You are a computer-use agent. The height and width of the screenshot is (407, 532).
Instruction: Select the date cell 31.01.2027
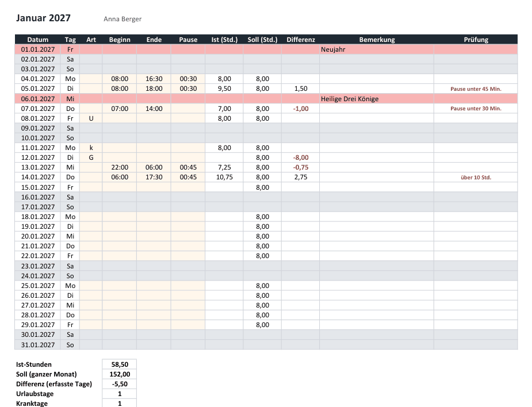[x=37, y=344]
